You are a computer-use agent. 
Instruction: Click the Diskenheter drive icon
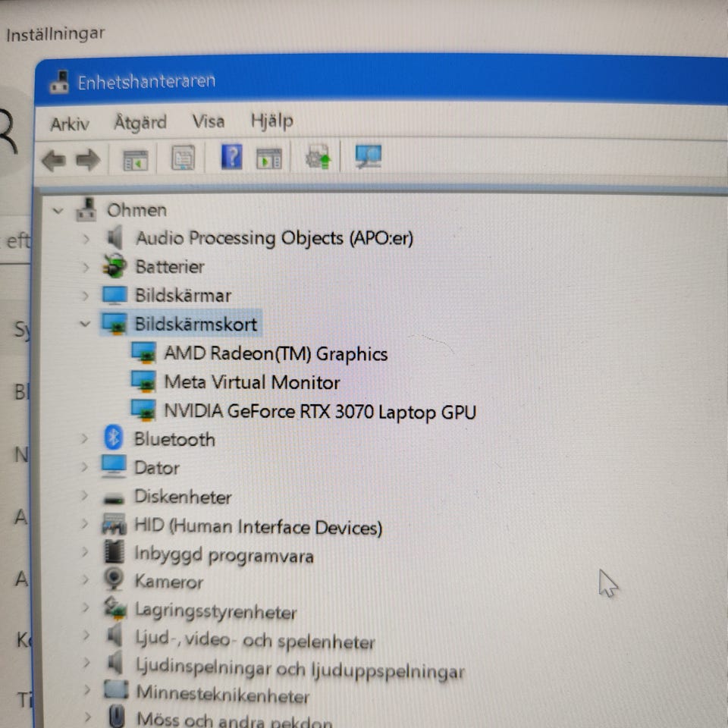(x=114, y=499)
